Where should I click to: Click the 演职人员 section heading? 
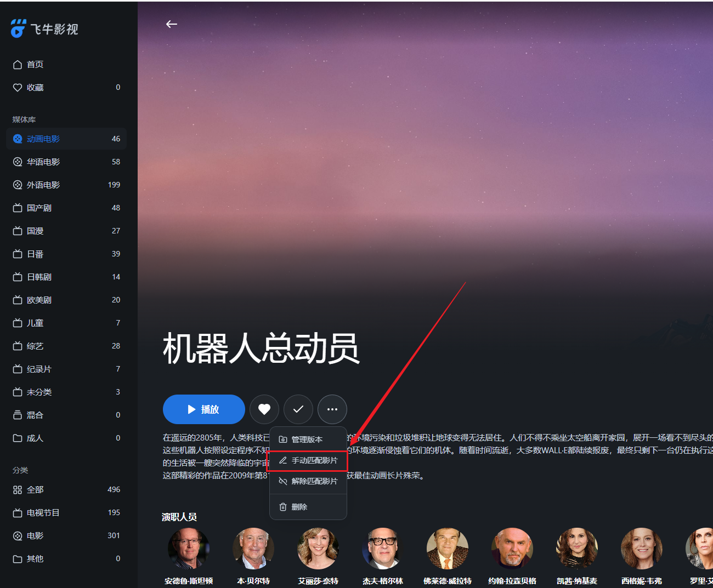(x=179, y=517)
